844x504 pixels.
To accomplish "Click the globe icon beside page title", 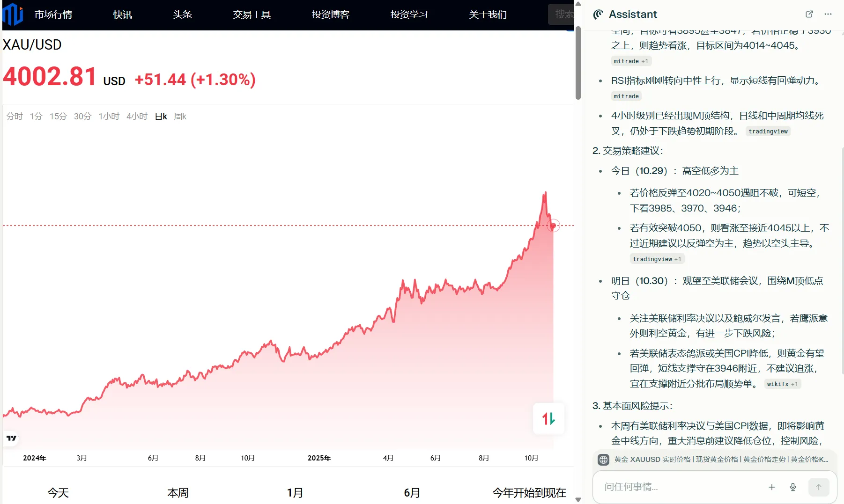I will point(604,460).
